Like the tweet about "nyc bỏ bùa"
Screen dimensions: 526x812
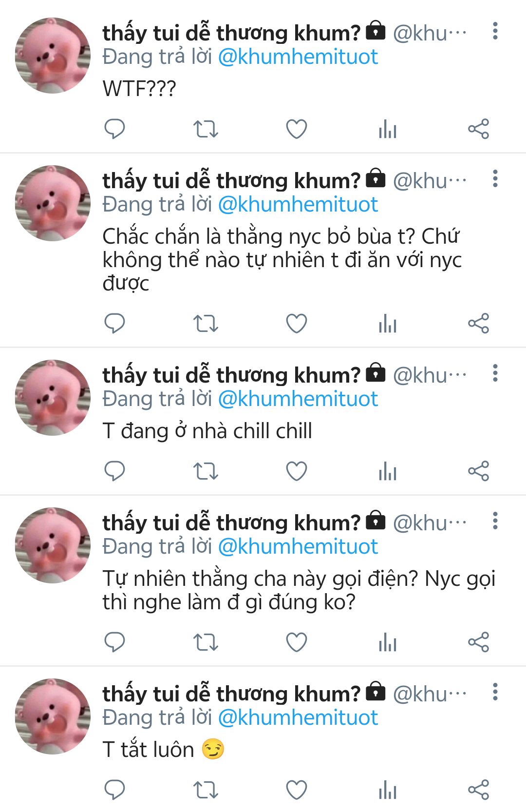click(296, 324)
